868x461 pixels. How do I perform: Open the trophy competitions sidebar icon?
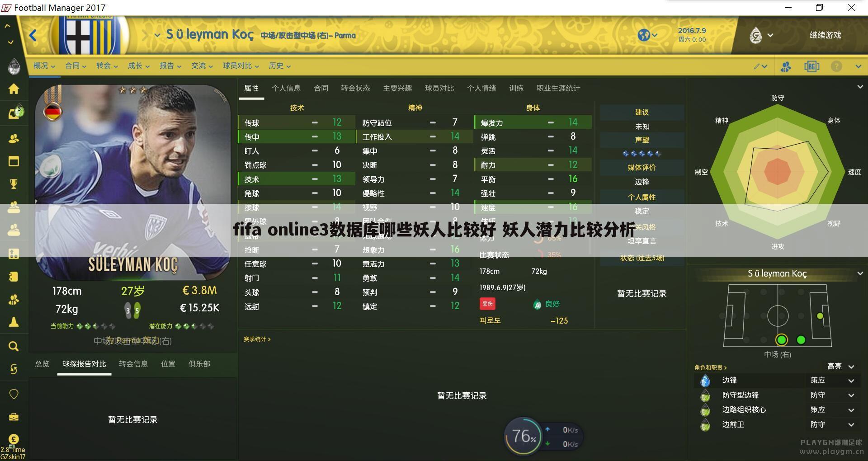(14, 184)
